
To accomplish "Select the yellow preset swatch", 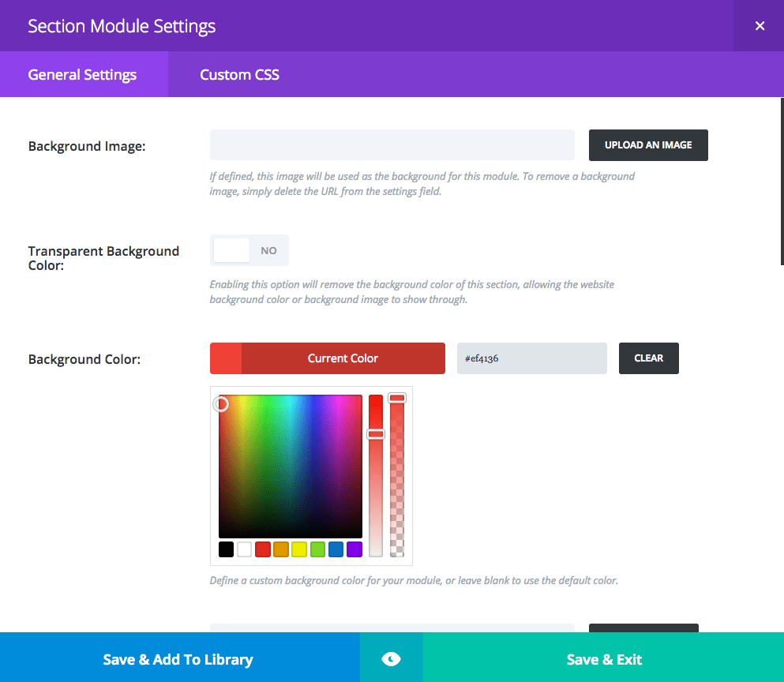I will (299, 549).
